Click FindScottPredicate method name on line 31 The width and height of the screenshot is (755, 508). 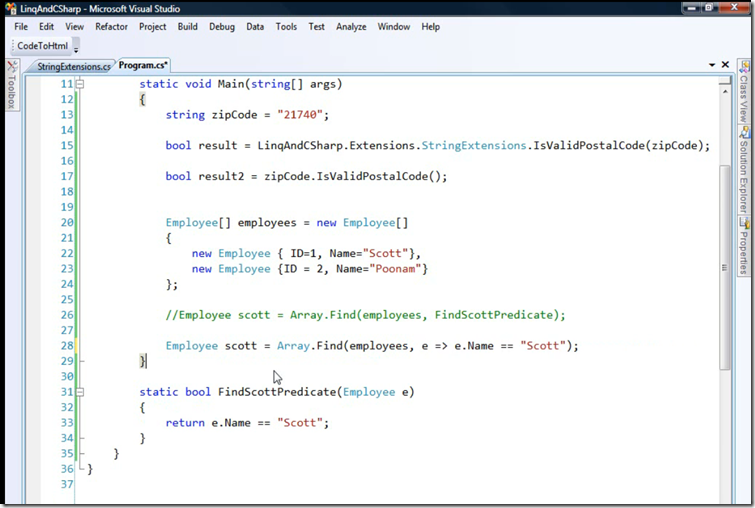click(x=276, y=392)
